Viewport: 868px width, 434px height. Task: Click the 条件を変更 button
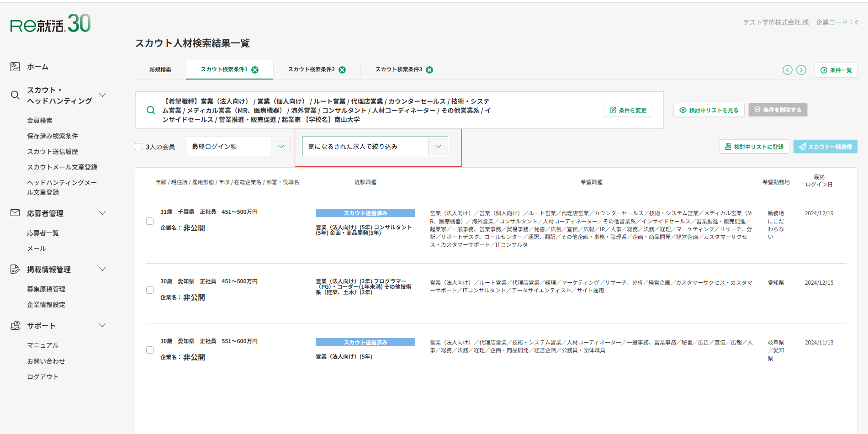(x=628, y=110)
